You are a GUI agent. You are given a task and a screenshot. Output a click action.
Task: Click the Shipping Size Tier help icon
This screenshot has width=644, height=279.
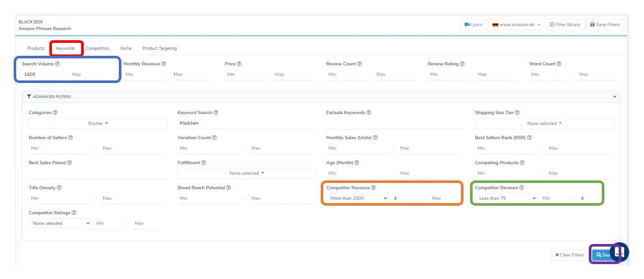(517, 112)
